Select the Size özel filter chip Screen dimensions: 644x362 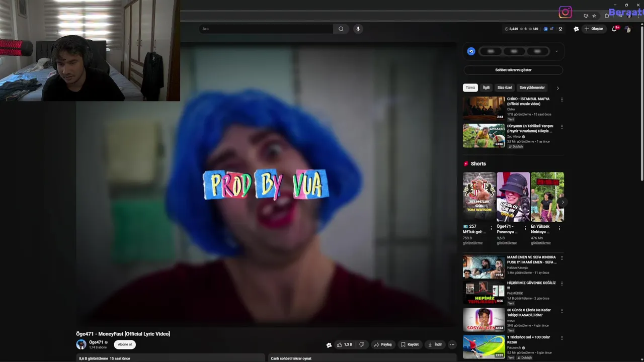pyautogui.click(x=504, y=87)
